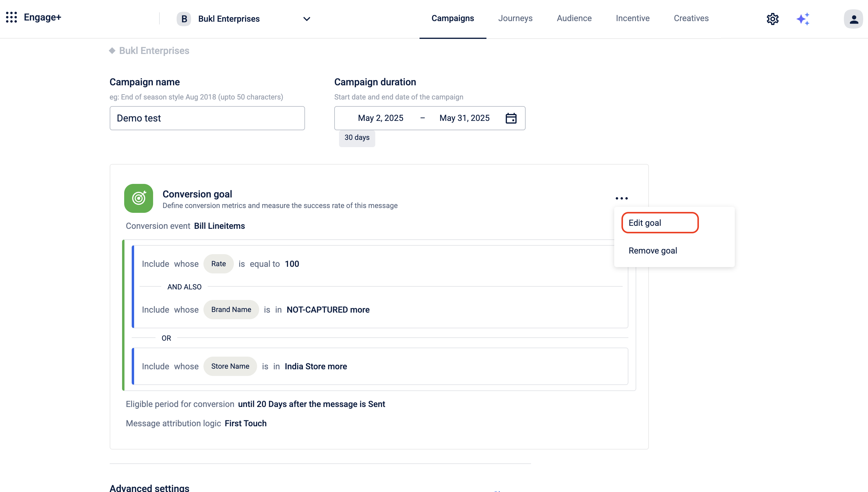Screen dimensions: 868x492
Task: Switch to the Journeys tab
Action: (515, 18)
